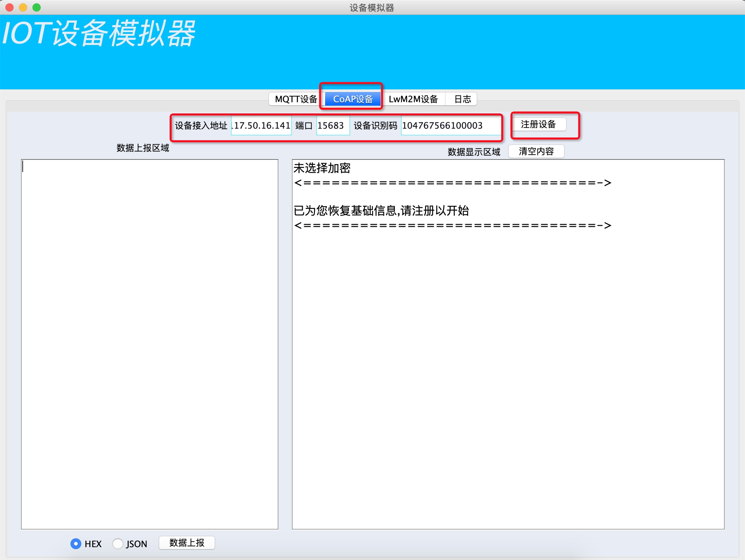Click inside the 数据显示区域 output area
This screenshot has height=560, width=745.
pos(508,372)
